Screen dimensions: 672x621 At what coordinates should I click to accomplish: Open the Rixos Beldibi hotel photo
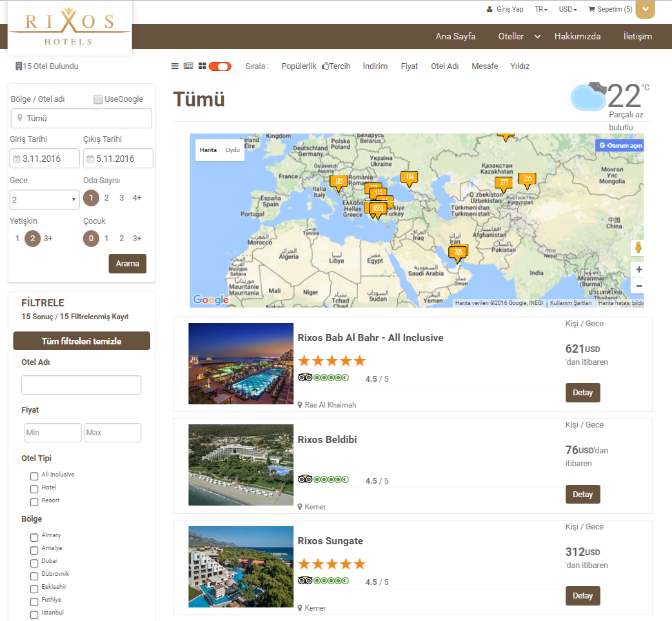[x=241, y=465]
